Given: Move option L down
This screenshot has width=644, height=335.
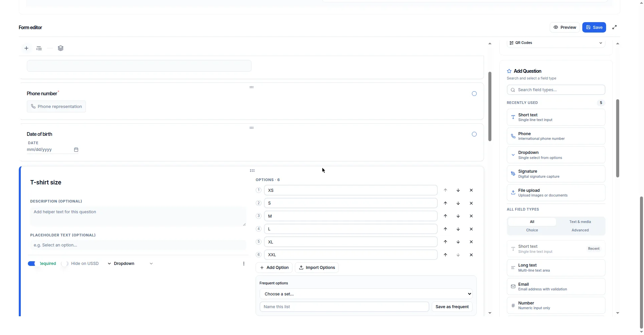Looking at the screenshot, I should click(458, 229).
